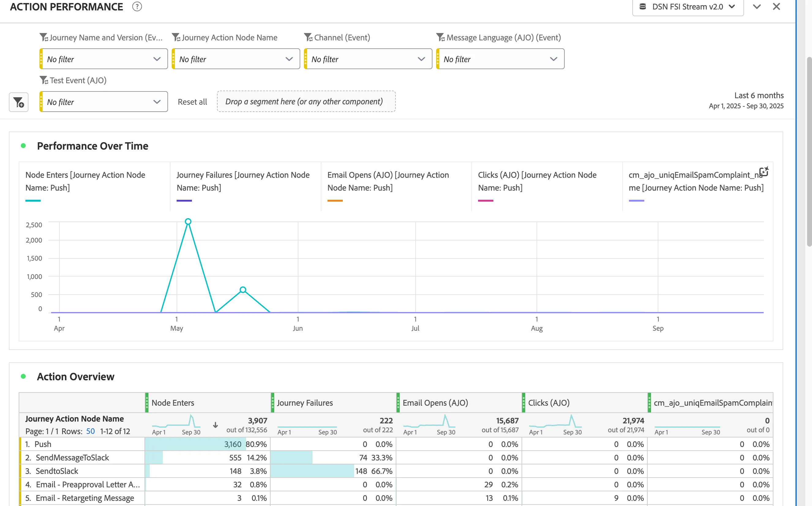Select the Email Opens (AJO) column header
Image resolution: width=812 pixels, height=506 pixels.
pos(459,403)
